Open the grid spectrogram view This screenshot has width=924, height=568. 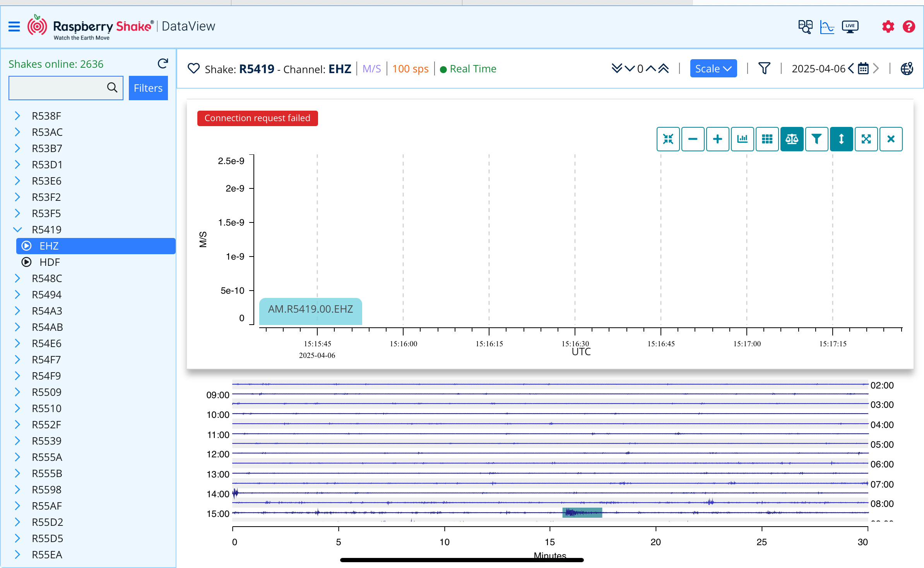click(x=767, y=139)
